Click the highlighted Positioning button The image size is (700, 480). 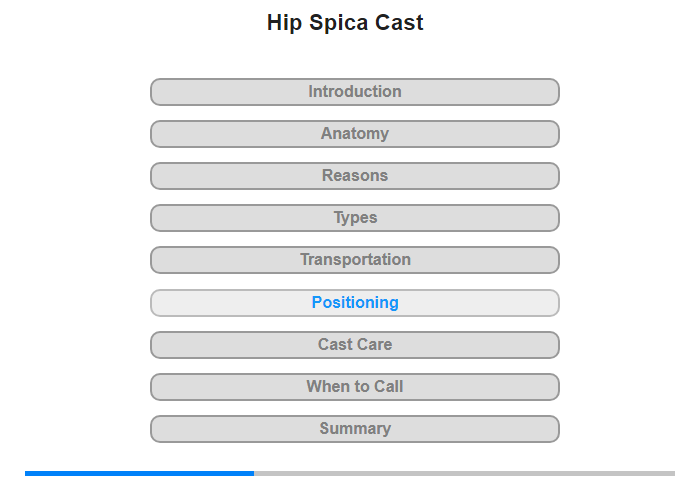pos(354,303)
